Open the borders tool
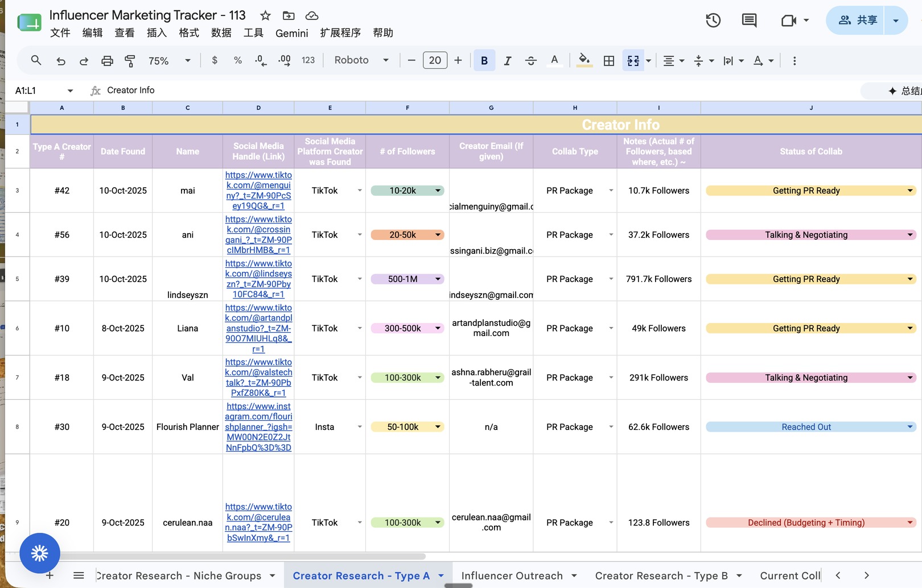 [609, 61]
